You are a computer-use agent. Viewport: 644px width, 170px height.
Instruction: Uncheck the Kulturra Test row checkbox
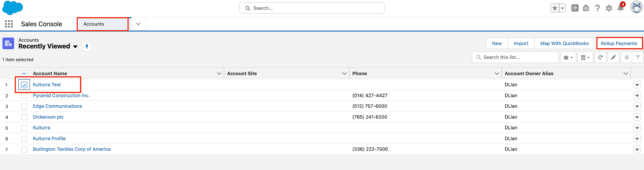(x=24, y=85)
